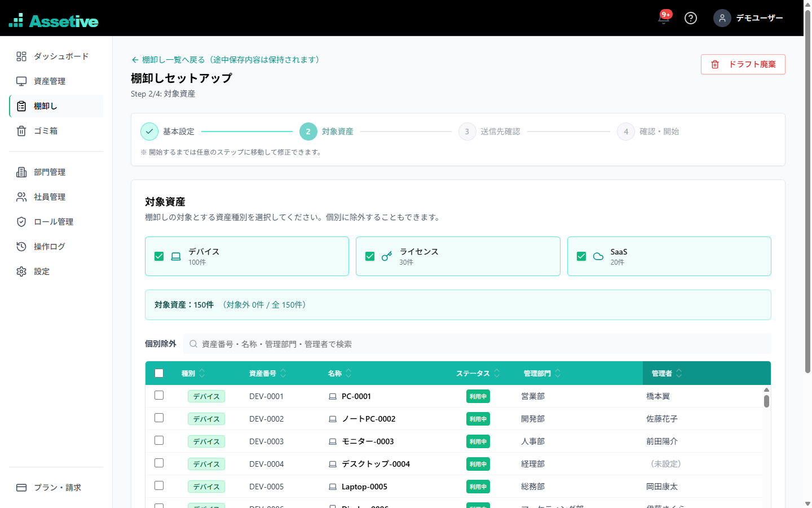Click the 資産管理 monitor icon

pos(21,81)
